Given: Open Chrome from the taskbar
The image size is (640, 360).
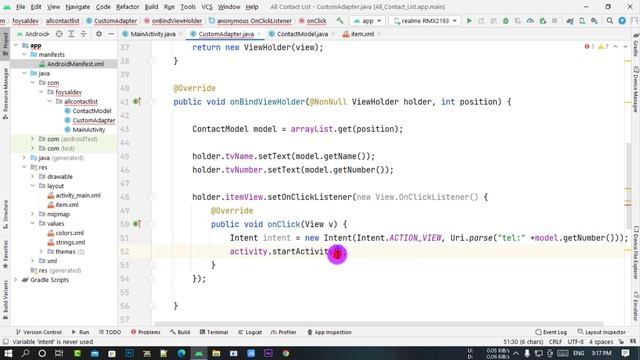Looking at the screenshot, I should (x=286, y=353).
